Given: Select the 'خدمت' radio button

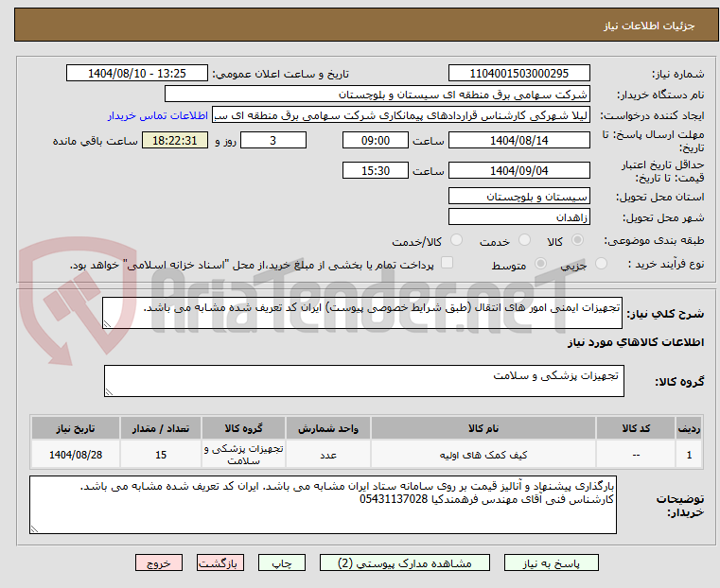Looking at the screenshot, I should pos(524,240).
